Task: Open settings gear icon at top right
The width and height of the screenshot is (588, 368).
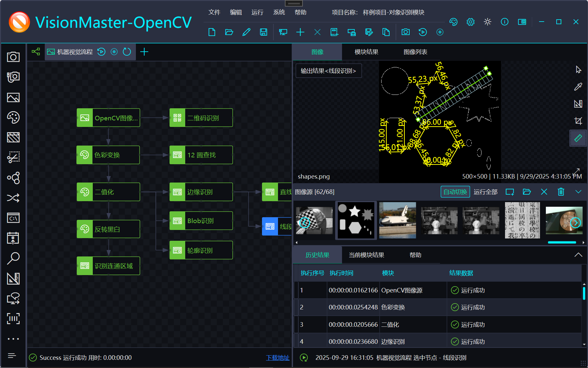Action: (470, 22)
